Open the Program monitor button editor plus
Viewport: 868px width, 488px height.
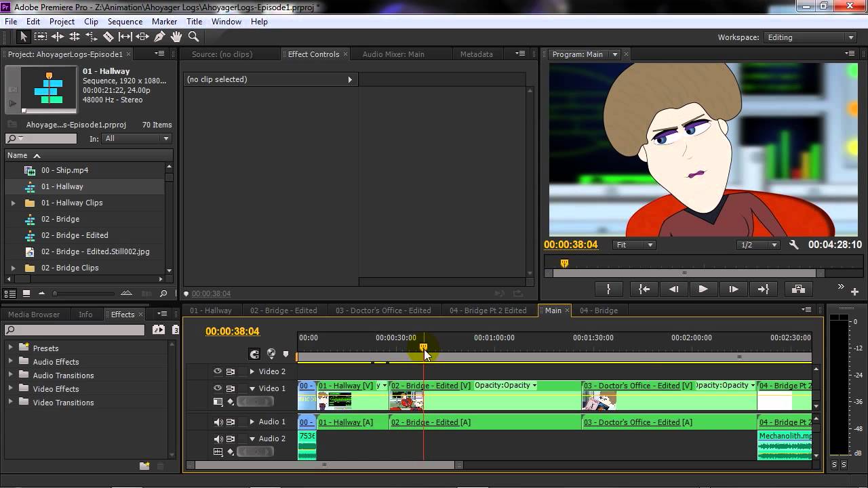854,291
